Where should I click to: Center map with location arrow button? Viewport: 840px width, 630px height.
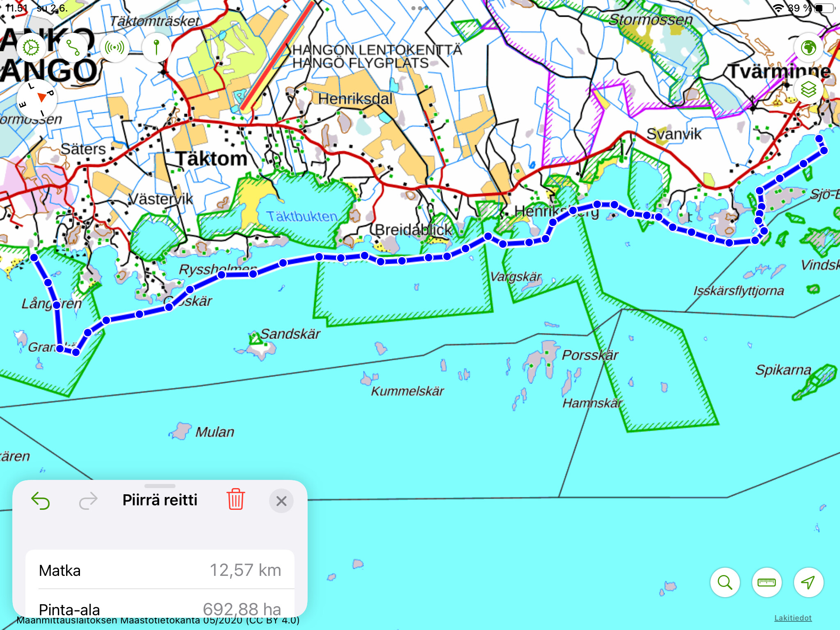[x=808, y=582]
